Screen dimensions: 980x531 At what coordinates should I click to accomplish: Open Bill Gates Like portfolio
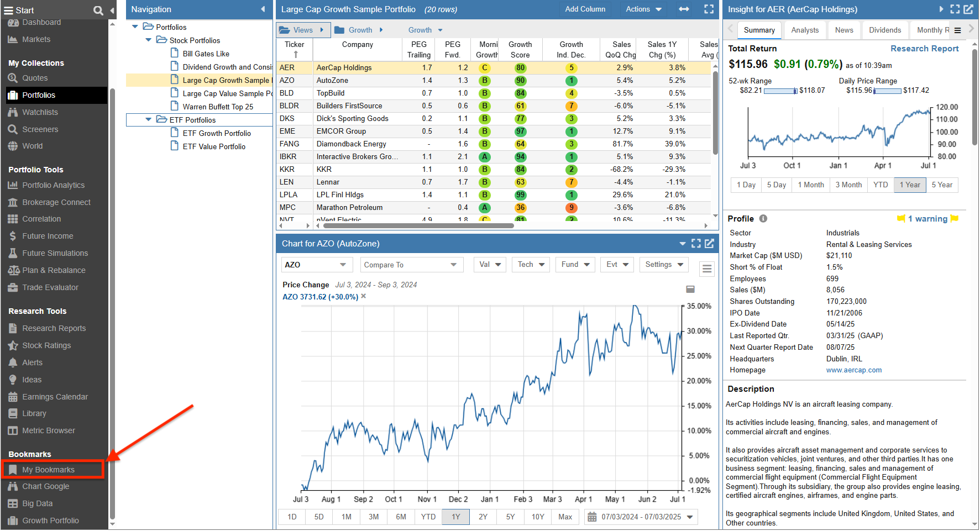(x=206, y=54)
